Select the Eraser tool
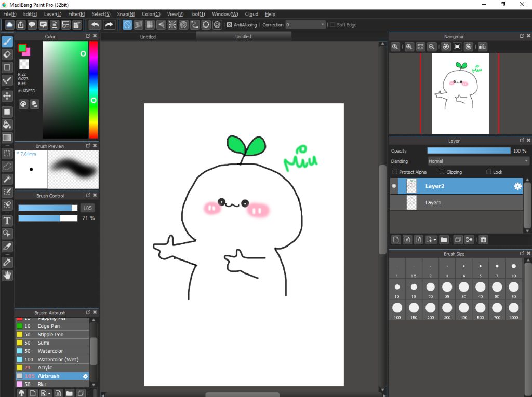Image resolution: width=532 pixels, height=397 pixels. coord(7,54)
